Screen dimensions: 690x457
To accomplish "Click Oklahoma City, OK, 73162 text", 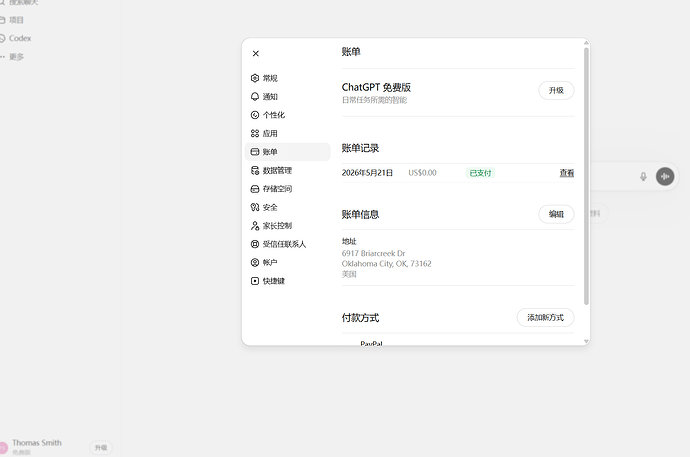I will pos(386,264).
